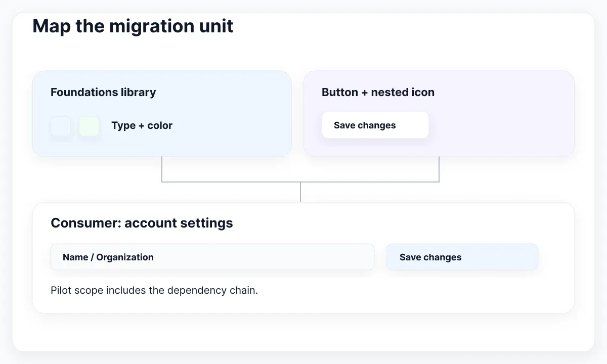Image resolution: width=607 pixels, height=364 pixels.
Task: Click the Pilot scope dependency chain note
Action: pos(154,291)
